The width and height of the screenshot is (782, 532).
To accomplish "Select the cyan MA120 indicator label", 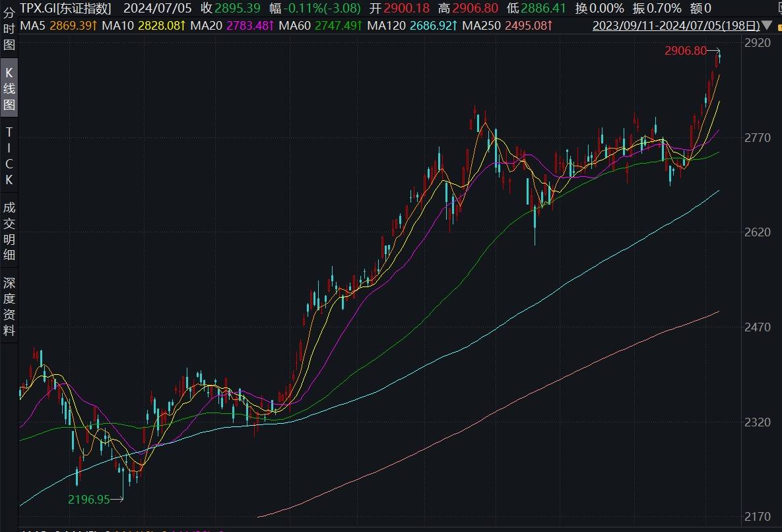I will (412, 26).
